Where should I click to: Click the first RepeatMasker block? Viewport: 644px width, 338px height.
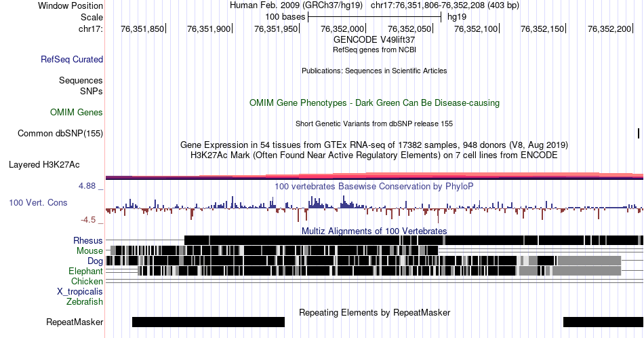point(208,322)
